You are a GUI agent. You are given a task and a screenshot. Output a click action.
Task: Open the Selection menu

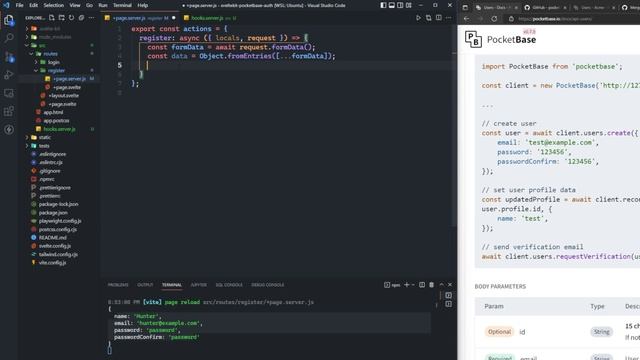click(x=53, y=5)
